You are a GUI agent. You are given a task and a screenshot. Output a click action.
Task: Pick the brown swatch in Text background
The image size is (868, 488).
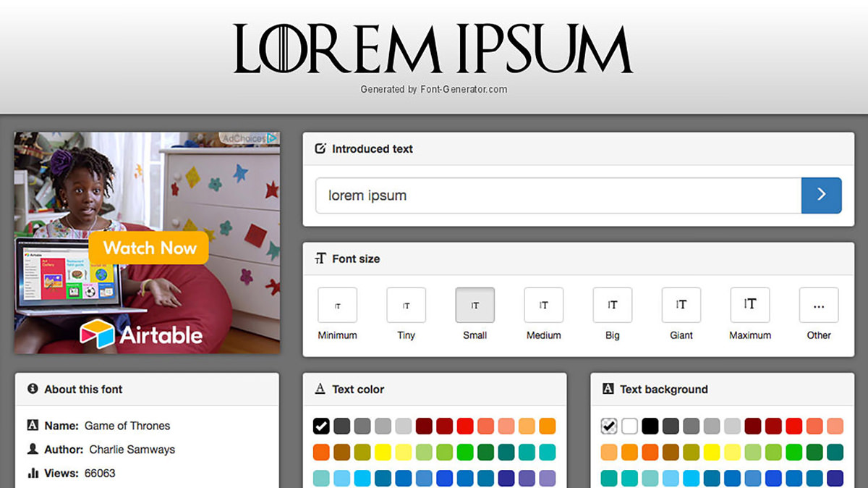[x=671, y=453]
